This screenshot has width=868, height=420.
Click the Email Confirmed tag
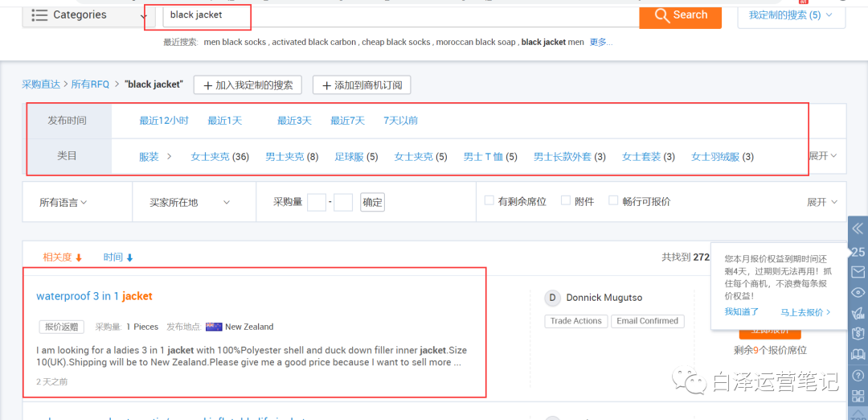click(x=648, y=321)
